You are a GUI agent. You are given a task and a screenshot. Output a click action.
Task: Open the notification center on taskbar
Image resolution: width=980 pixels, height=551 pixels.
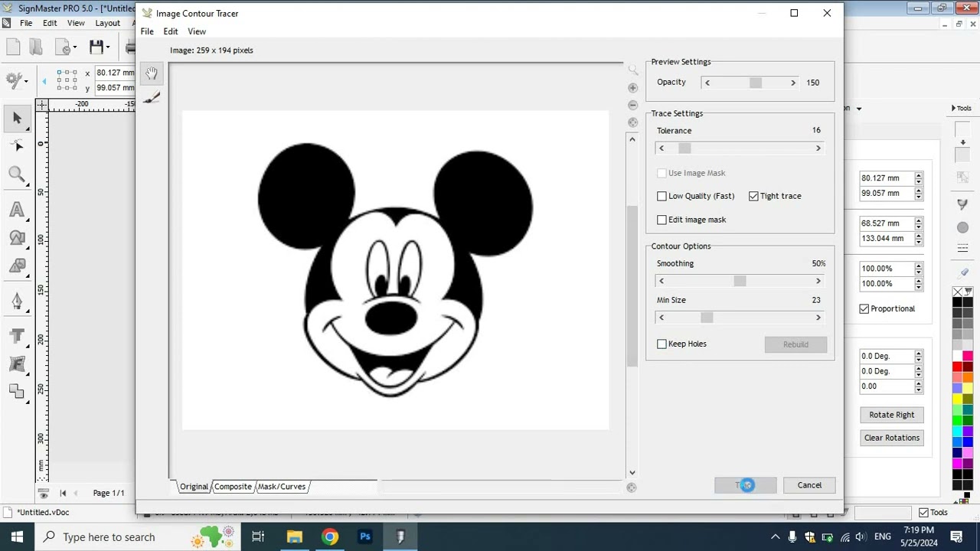956,536
